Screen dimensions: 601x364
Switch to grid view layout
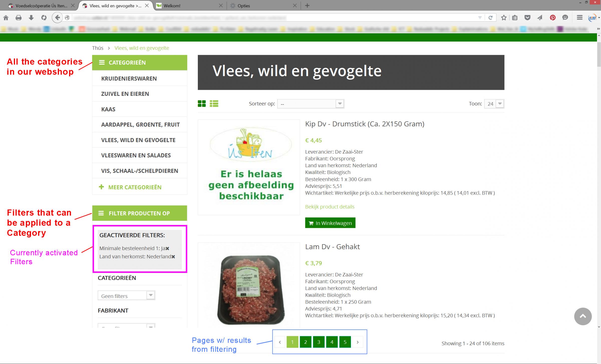tap(202, 104)
